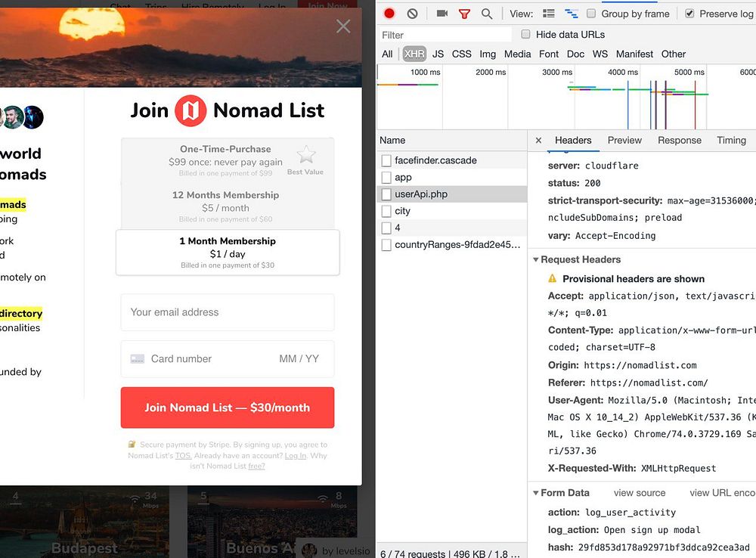Clear the network log with the block icon

[412, 14]
